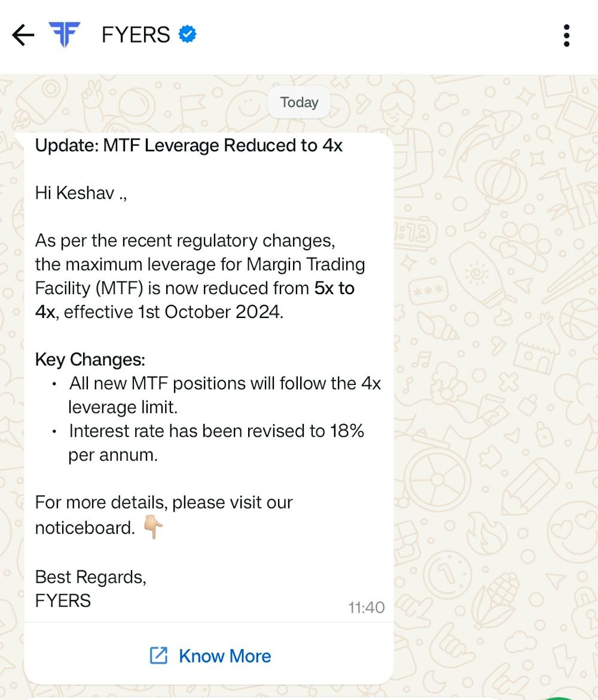The image size is (598, 700).
Task: Click the bold text '5x to 4x'
Action: pyautogui.click(x=334, y=289)
